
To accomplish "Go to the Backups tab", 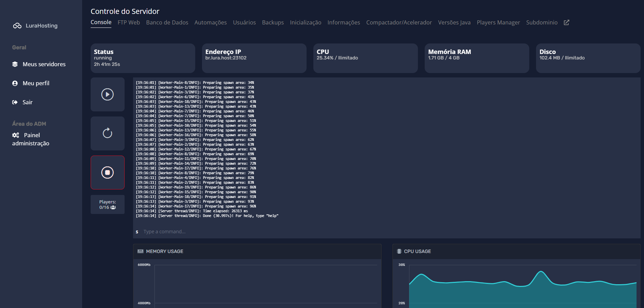I will pyautogui.click(x=273, y=22).
